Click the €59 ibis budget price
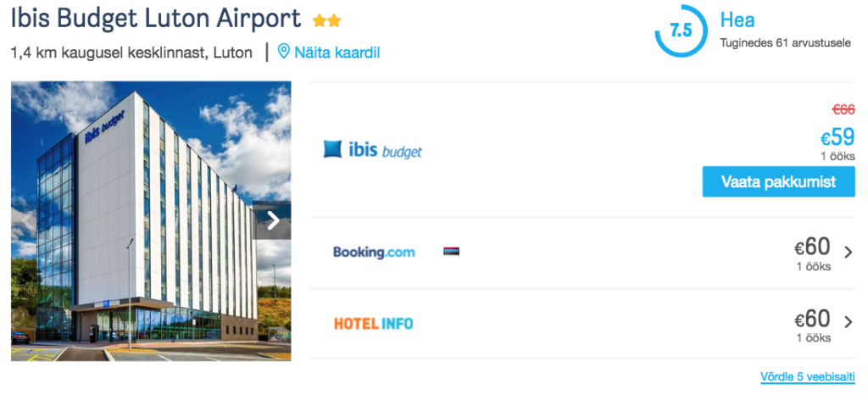868x395 pixels. (837, 137)
